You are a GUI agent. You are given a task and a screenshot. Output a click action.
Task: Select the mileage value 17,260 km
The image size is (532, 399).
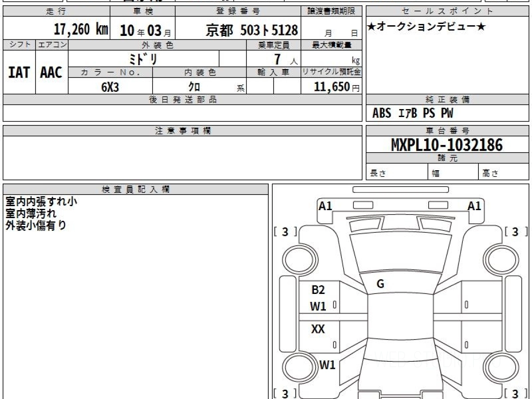pos(81,30)
